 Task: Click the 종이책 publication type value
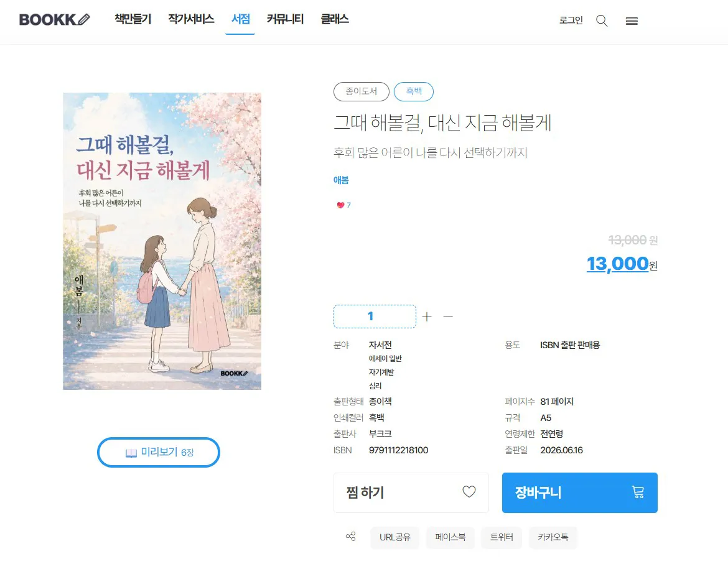point(380,402)
